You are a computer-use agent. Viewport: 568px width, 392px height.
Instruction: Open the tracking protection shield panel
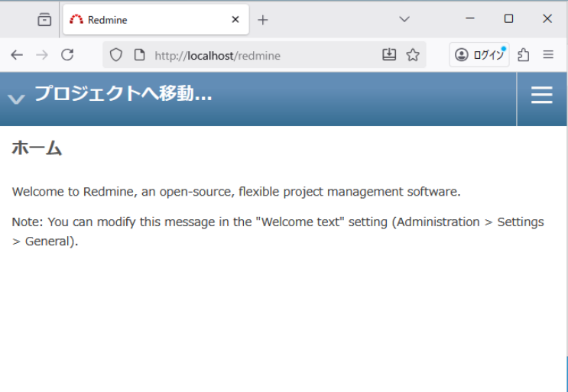click(116, 55)
